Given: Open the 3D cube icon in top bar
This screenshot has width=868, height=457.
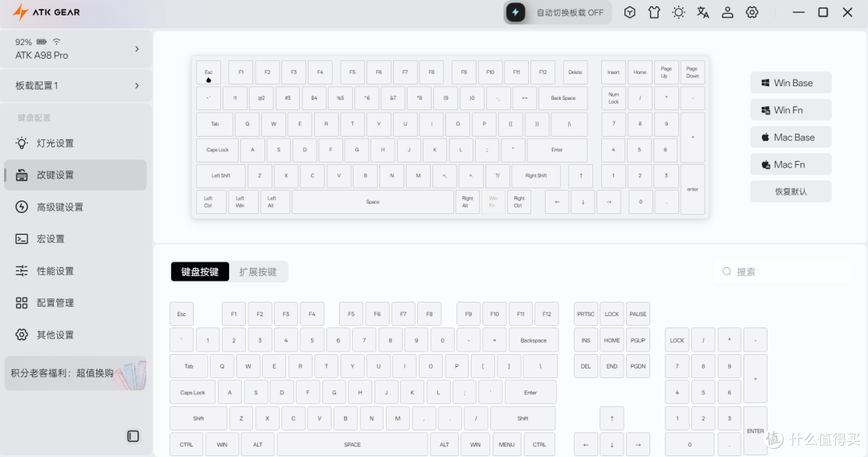Looking at the screenshot, I should coord(629,12).
